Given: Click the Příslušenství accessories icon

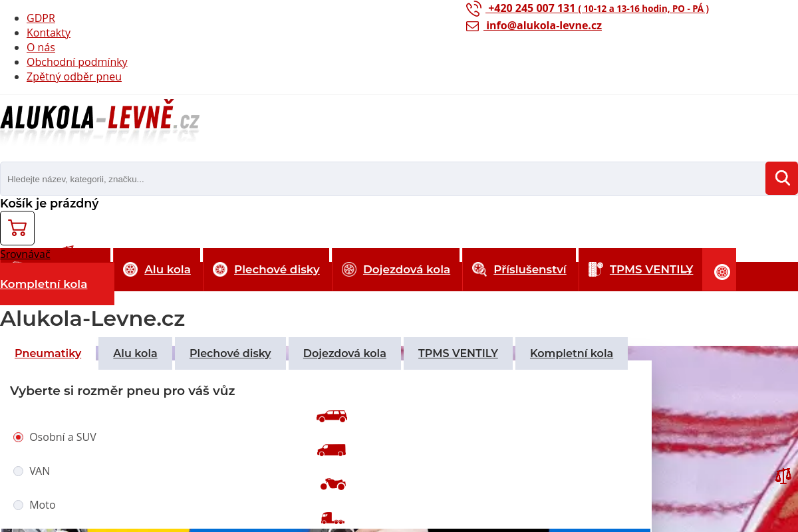Looking at the screenshot, I should 479,269.
